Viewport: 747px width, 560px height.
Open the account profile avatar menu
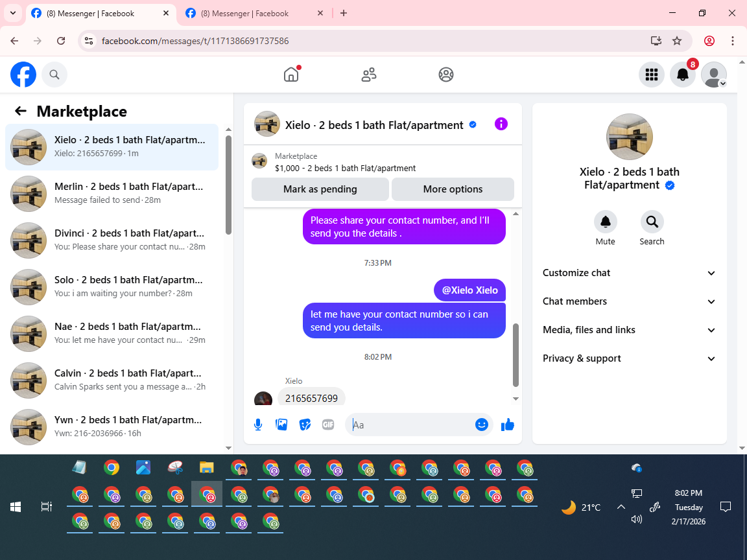point(714,75)
